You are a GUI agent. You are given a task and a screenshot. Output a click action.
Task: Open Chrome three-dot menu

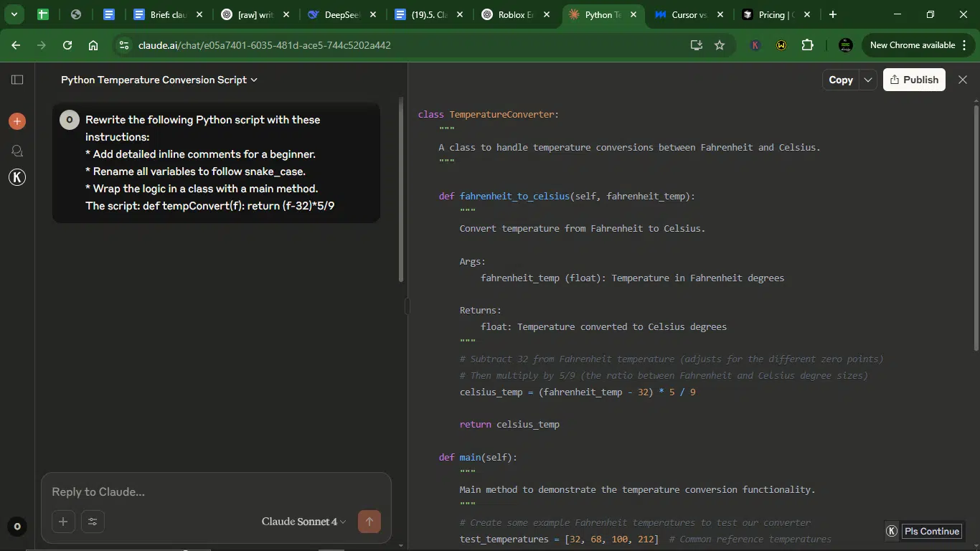click(x=965, y=45)
